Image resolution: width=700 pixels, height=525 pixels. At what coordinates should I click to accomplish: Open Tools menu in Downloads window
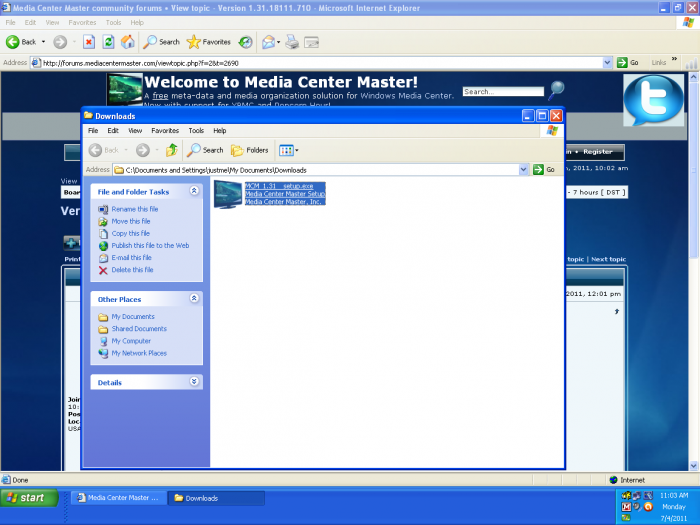point(196,130)
